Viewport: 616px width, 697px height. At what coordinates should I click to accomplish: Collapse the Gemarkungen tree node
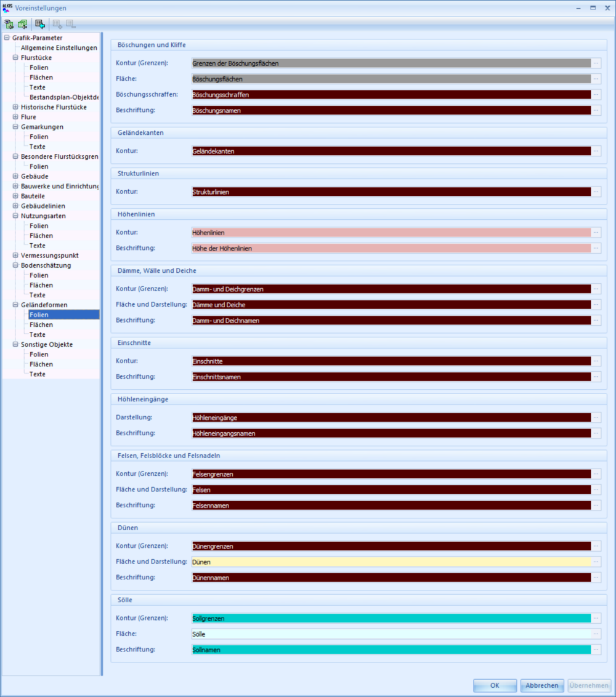tap(15, 127)
